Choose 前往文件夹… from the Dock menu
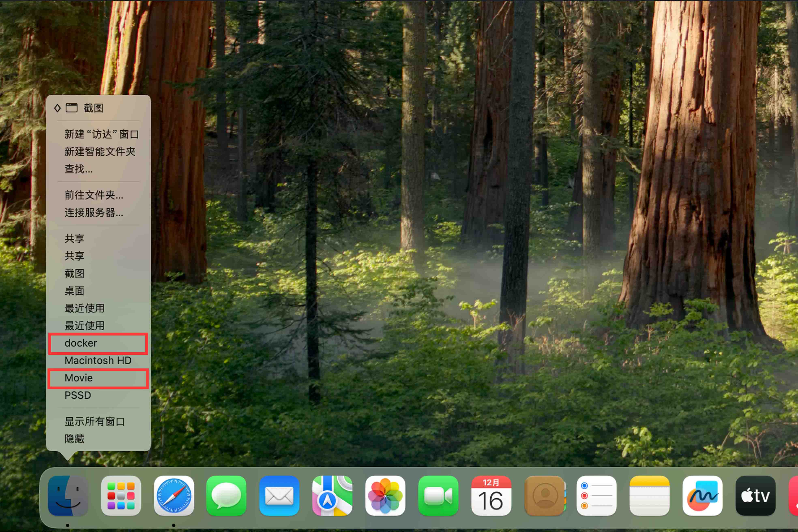 (98, 195)
